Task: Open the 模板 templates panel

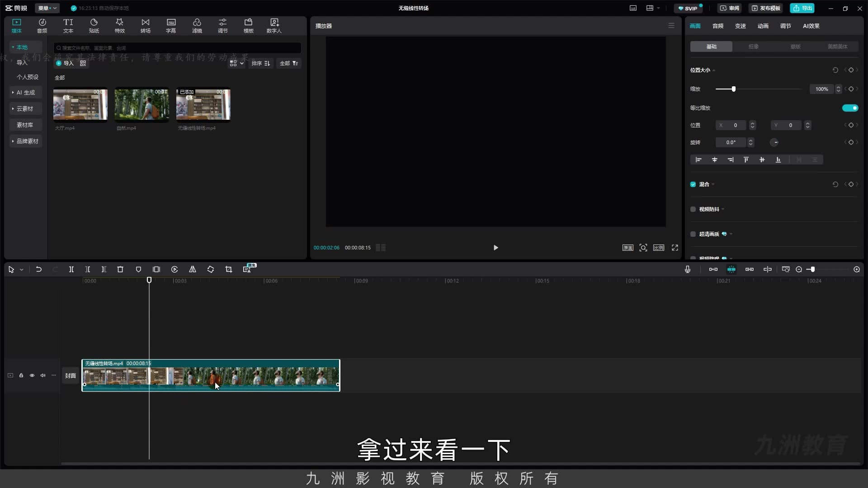Action: click(249, 26)
